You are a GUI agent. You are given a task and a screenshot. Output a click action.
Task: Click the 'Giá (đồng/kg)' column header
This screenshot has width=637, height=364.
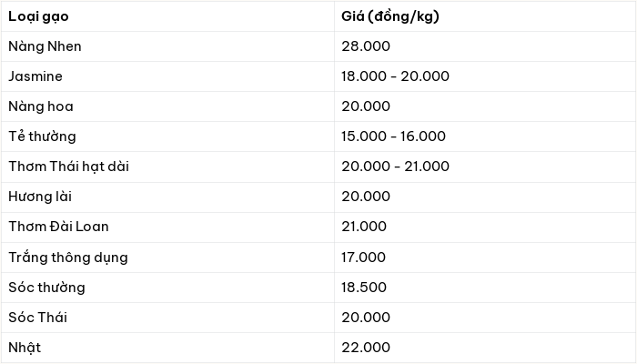coord(485,16)
